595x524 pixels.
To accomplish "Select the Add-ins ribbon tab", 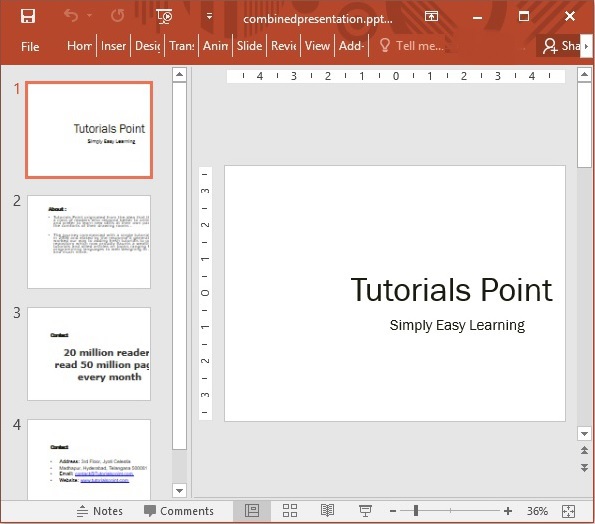I will [x=351, y=46].
